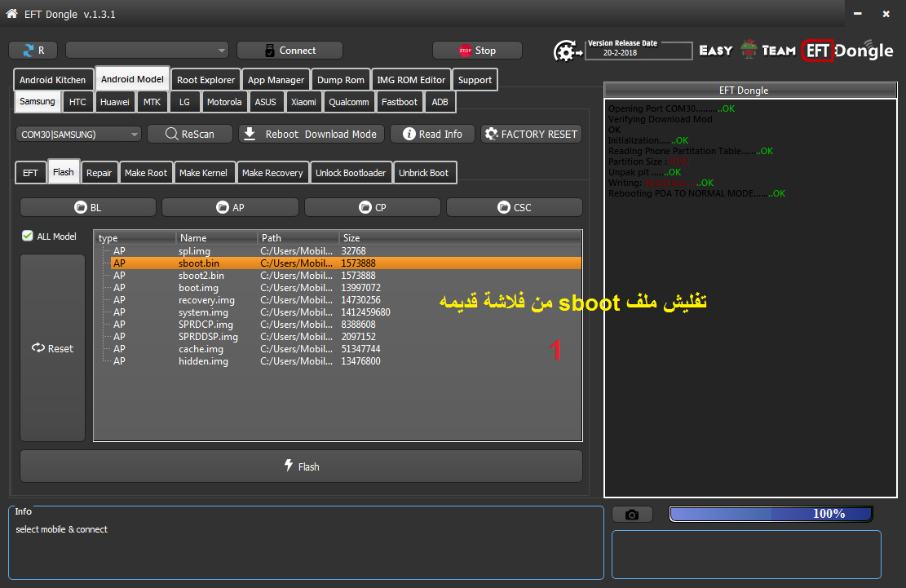Click the Size column header
Screen dimensions: 906x588
[459, 238]
